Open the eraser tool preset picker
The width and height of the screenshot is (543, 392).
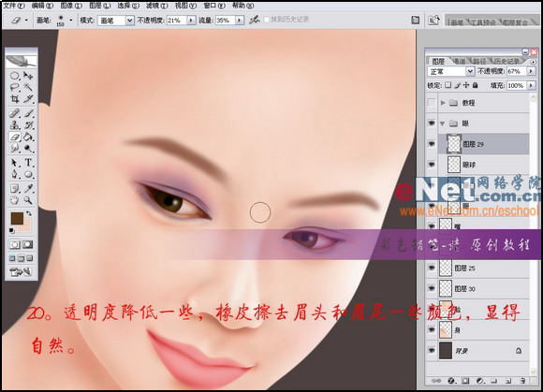coord(19,21)
